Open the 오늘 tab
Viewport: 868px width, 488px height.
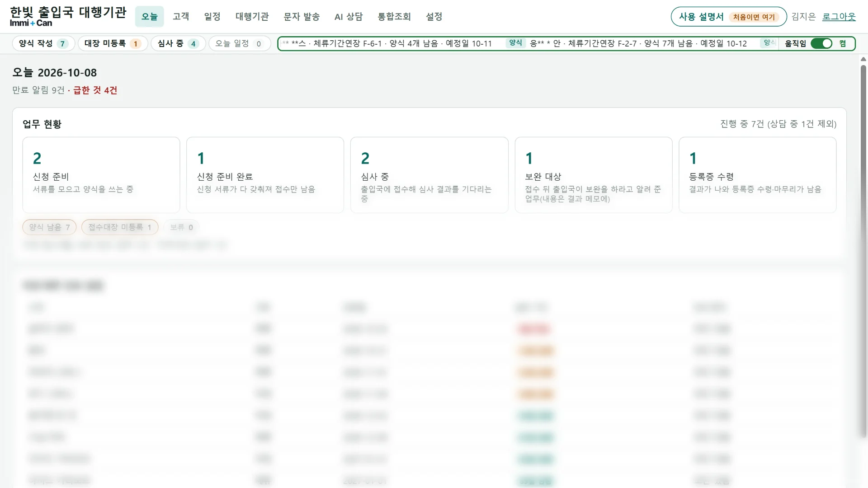(149, 17)
